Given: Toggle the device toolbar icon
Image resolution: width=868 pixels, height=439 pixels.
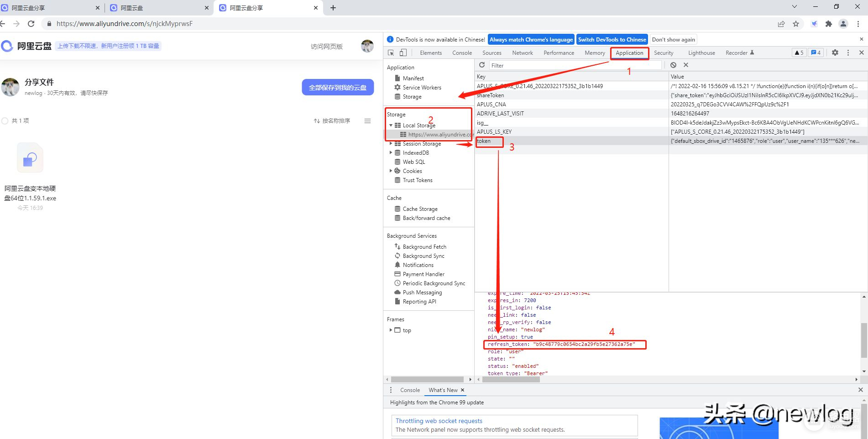Looking at the screenshot, I should tap(403, 53).
